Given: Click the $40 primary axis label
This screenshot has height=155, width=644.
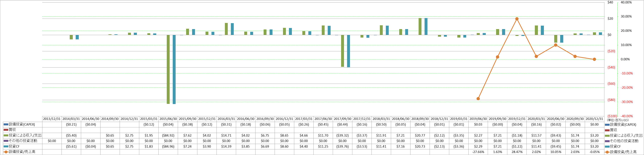Looking at the screenshot, I should tap(610, 3).
